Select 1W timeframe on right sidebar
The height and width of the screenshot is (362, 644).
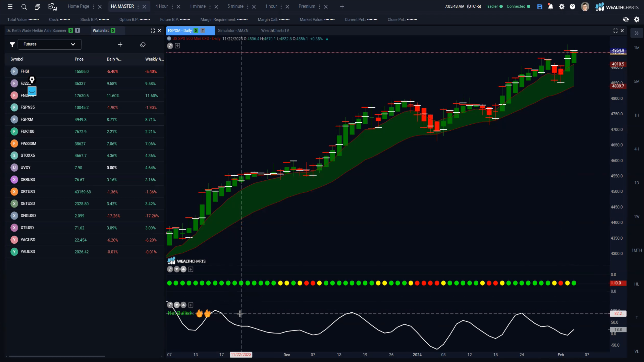coord(637,217)
